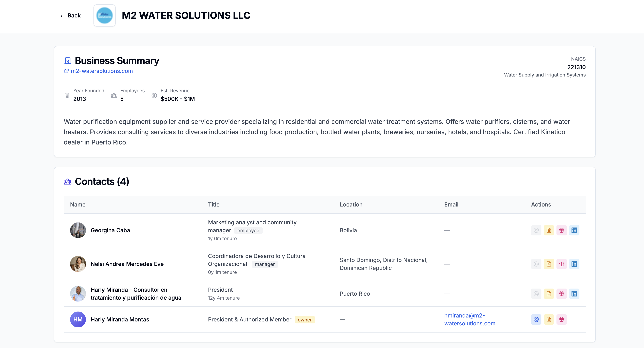Open the m2-watersolutions.com website link
The image size is (644, 348).
[102, 71]
